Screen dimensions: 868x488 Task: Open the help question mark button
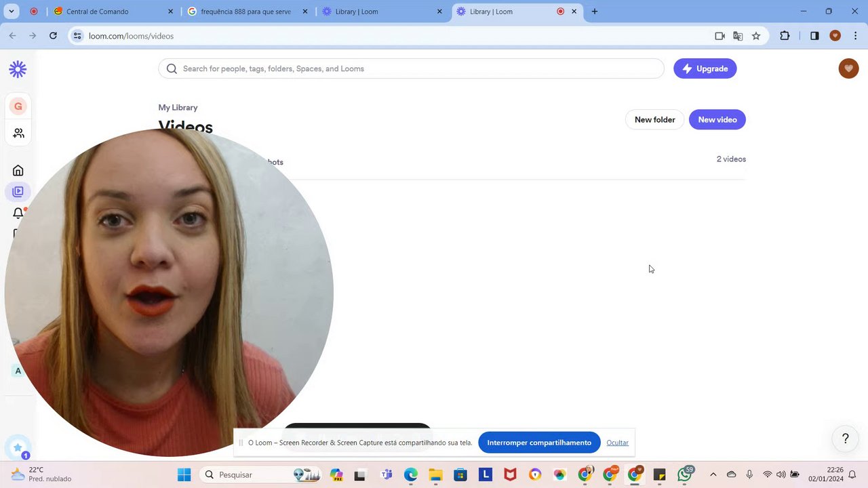point(845,439)
